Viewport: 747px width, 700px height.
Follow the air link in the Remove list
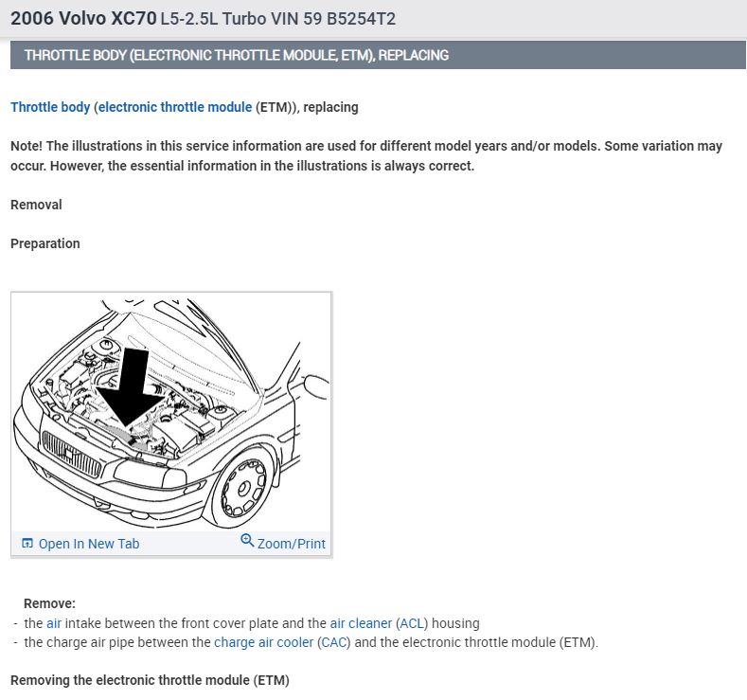(54, 623)
